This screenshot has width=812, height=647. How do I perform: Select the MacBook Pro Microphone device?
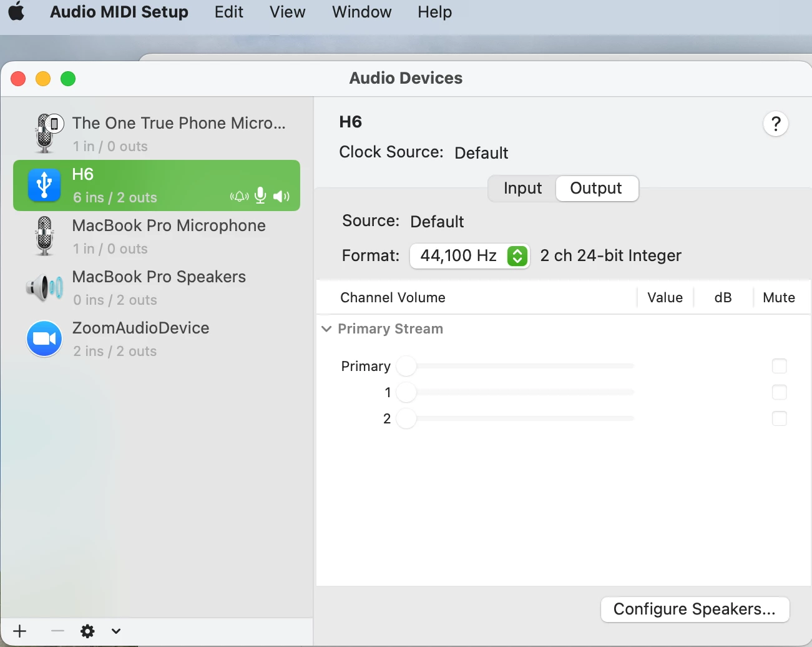point(157,237)
